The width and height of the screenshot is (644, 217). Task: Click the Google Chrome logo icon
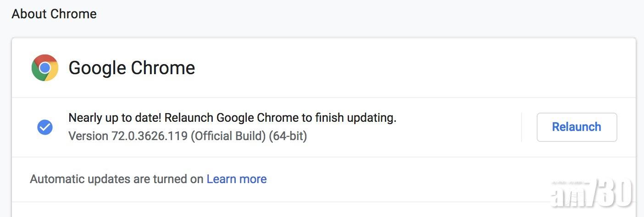point(44,68)
